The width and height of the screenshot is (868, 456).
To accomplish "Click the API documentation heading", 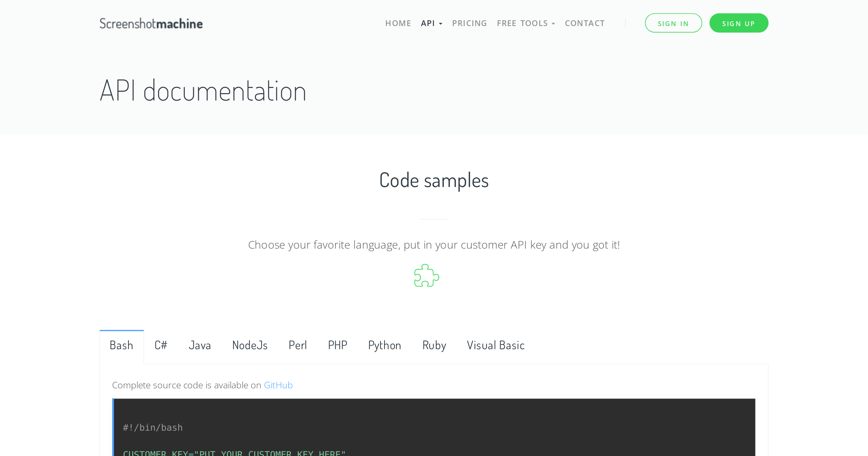I will coord(203,91).
